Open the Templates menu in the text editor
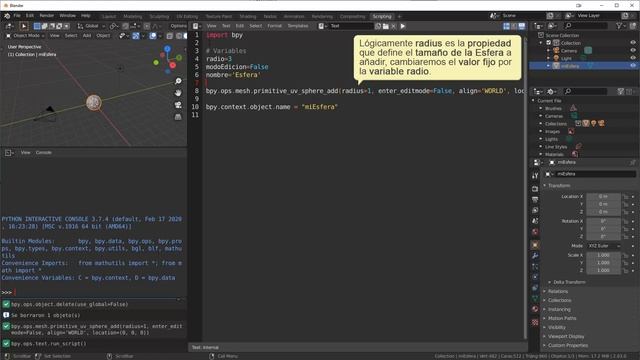The width and height of the screenshot is (640, 360). click(x=298, y=26)
